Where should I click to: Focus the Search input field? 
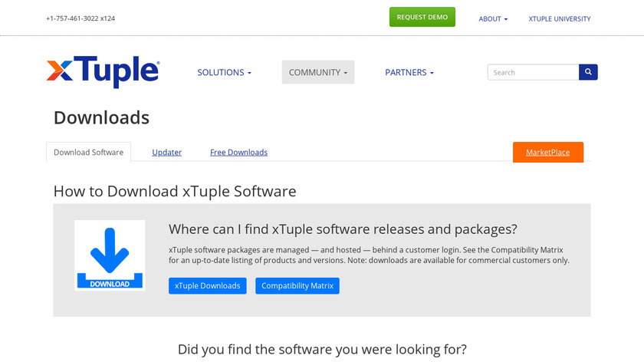click(533, 72)
